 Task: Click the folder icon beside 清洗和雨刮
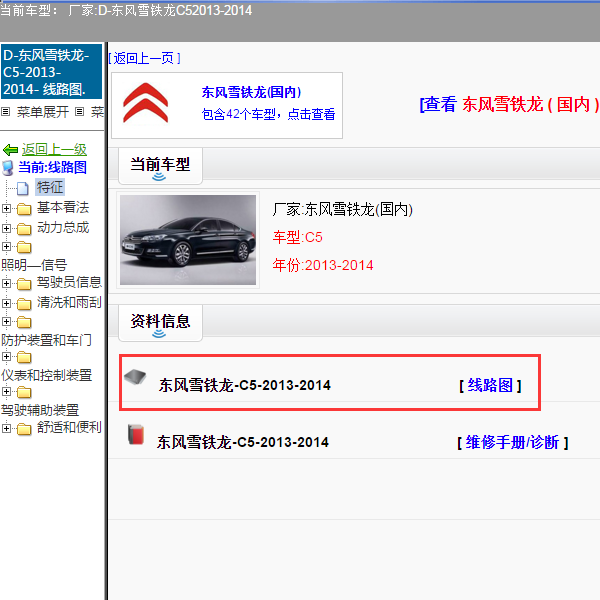(x=24, y=304)
